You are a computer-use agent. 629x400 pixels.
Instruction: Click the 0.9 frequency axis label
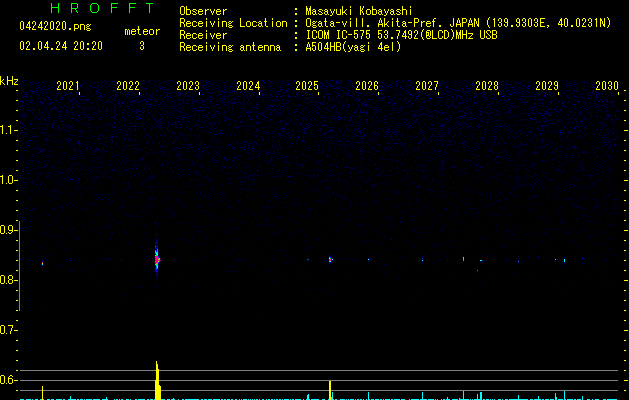[8, 230]
